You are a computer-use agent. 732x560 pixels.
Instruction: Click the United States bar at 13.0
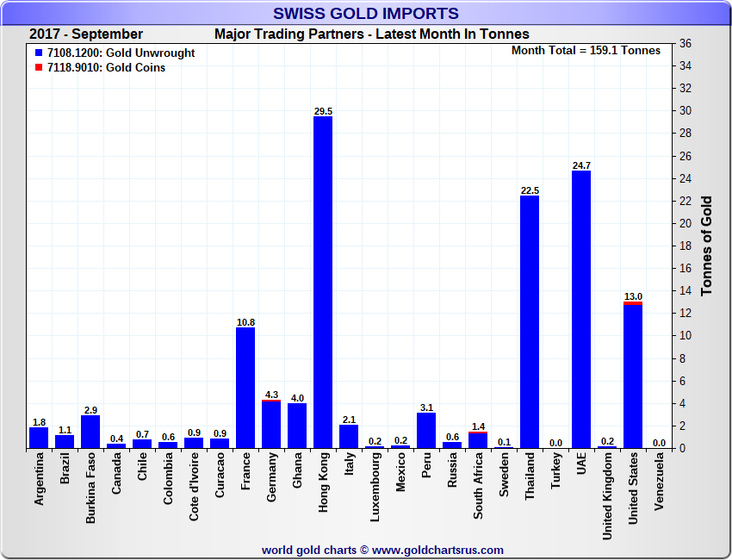[x=633, y=376]
